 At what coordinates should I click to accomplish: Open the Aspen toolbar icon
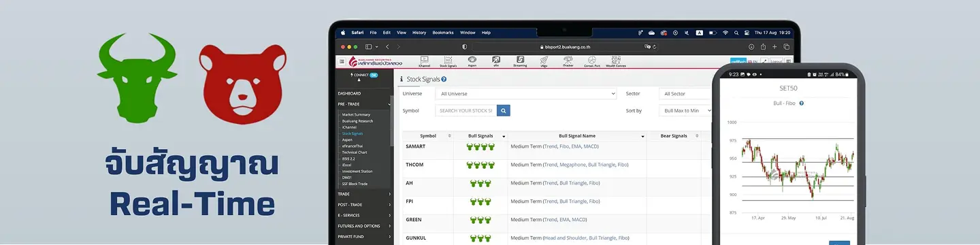point(472,61)
